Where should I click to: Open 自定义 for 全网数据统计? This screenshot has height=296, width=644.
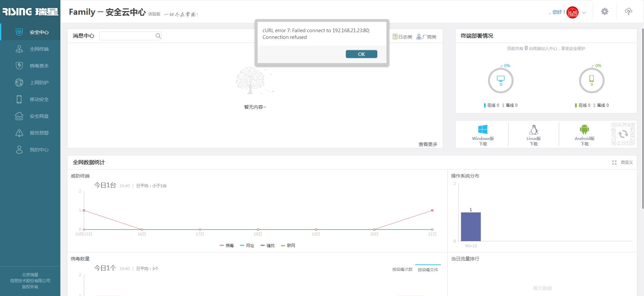[x=623, y=162]
